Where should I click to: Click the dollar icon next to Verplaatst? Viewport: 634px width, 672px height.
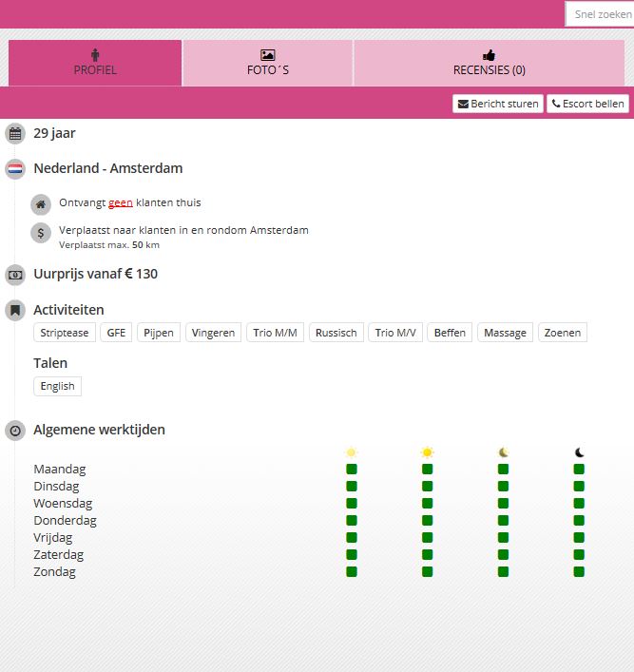(x=41, y=232)
